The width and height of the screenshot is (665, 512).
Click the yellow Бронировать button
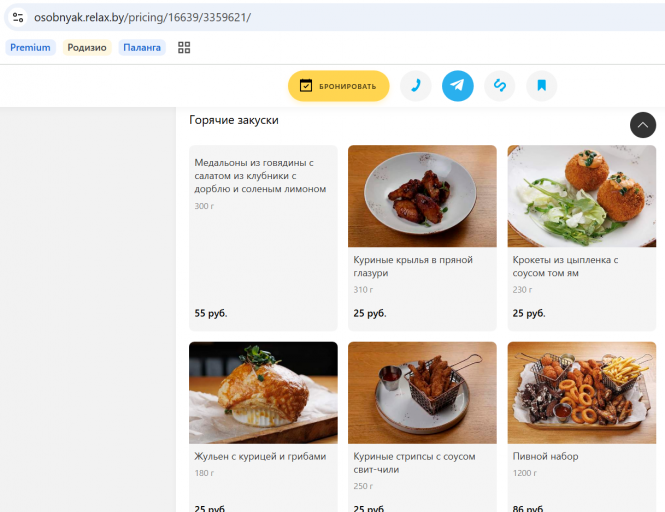tap(338, 86)
